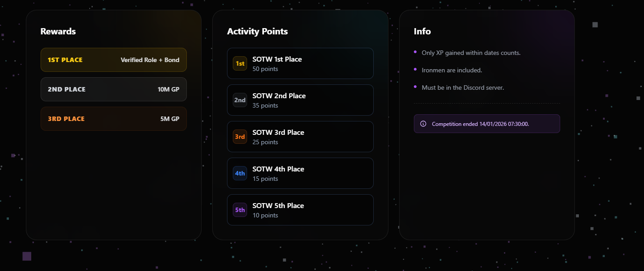
Task: Click the 1st place rank badge icon
Action: coord(239,63)
